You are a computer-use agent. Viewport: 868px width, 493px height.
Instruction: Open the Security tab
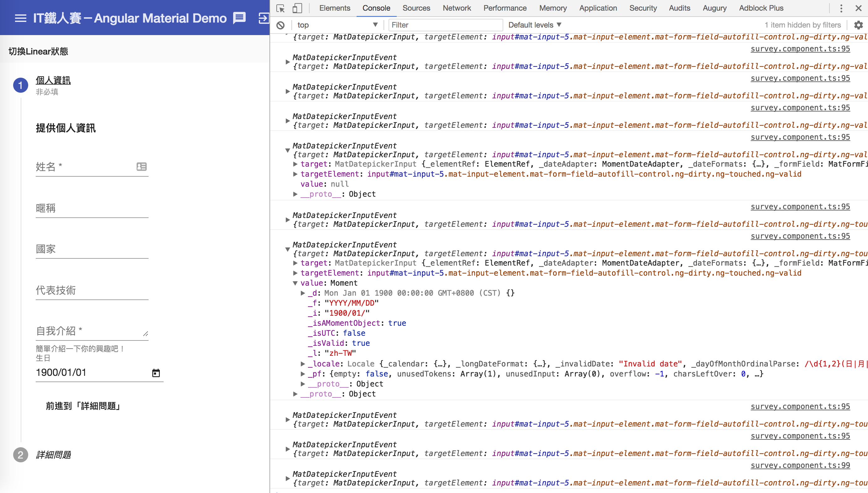click(643, 8)
